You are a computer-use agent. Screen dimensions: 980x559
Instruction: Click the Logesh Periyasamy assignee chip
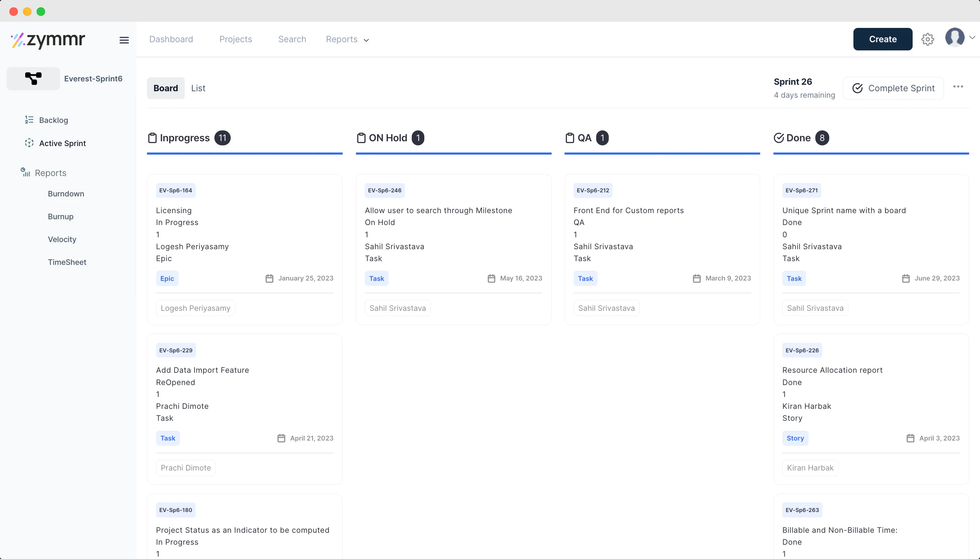[195, 308]
